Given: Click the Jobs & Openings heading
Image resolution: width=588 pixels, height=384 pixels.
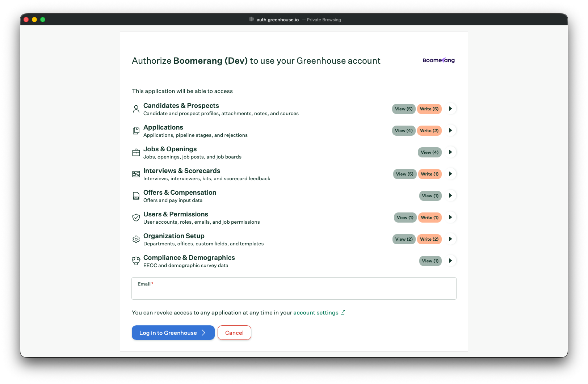Looking at the screenshot, I should coord(170,149).
